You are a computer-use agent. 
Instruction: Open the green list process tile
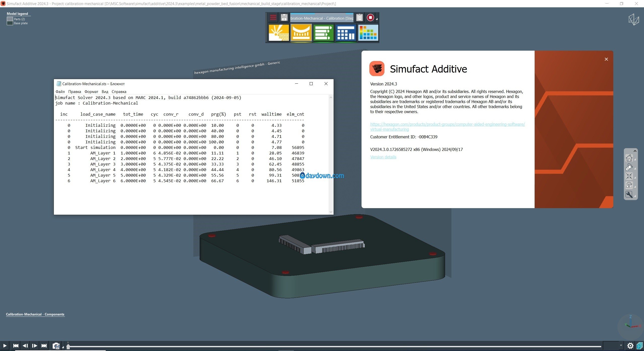click(324, 33)
